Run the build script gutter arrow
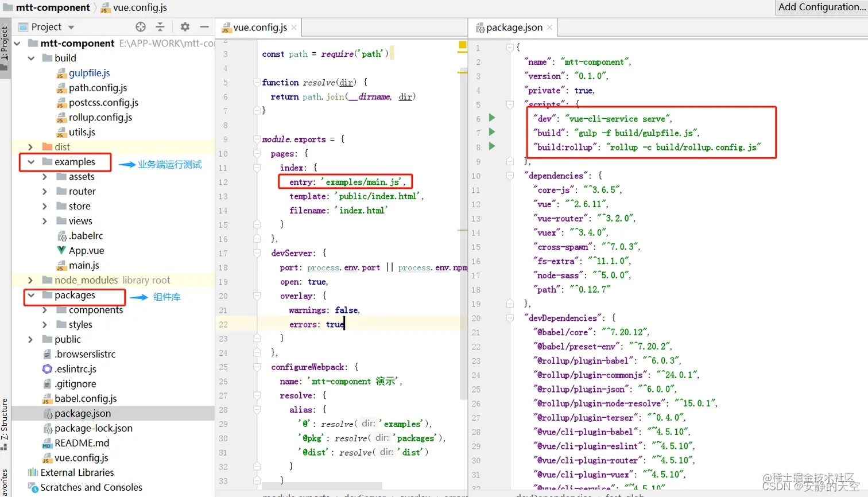Image resolution: width=868 pixels, height=497 pixels. point(492,132)
